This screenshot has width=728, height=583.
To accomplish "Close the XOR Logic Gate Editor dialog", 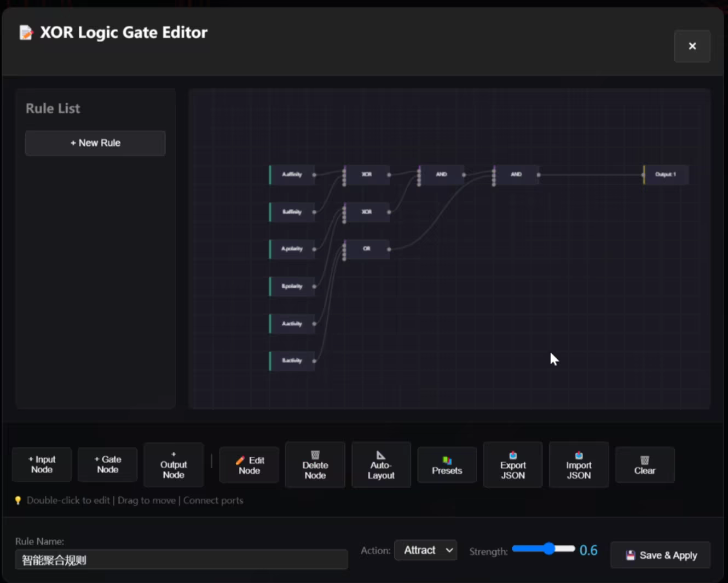I will (x=692, y=46).
